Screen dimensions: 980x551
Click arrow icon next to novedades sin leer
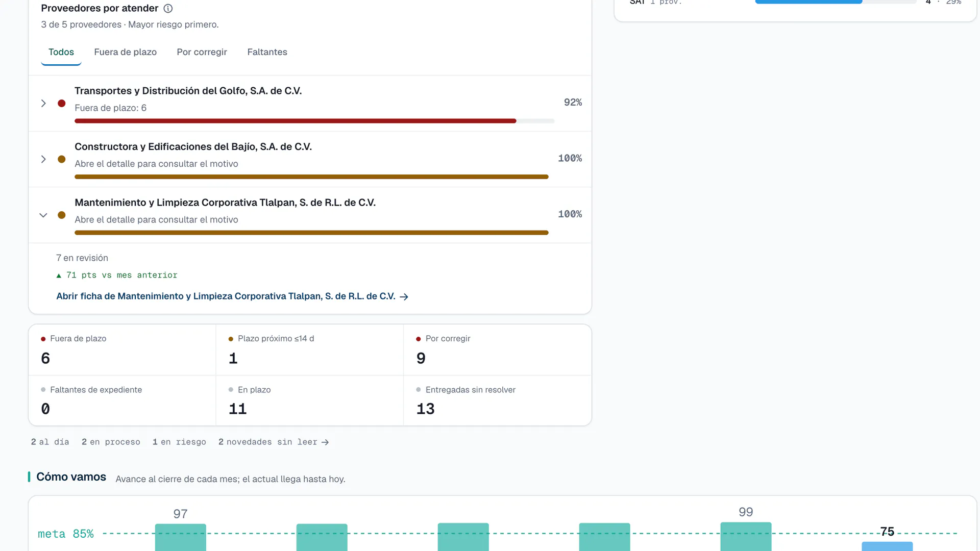325,442
